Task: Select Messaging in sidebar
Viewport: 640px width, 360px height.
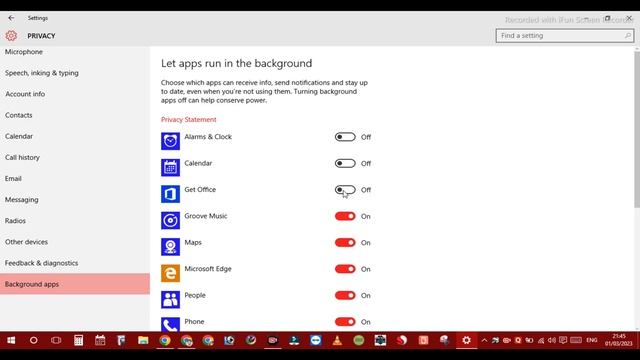Action: [75, 200]
